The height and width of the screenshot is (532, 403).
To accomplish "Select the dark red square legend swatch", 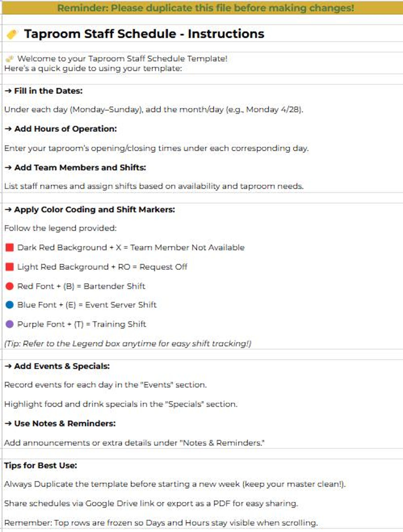I will (x=10, y=248).
